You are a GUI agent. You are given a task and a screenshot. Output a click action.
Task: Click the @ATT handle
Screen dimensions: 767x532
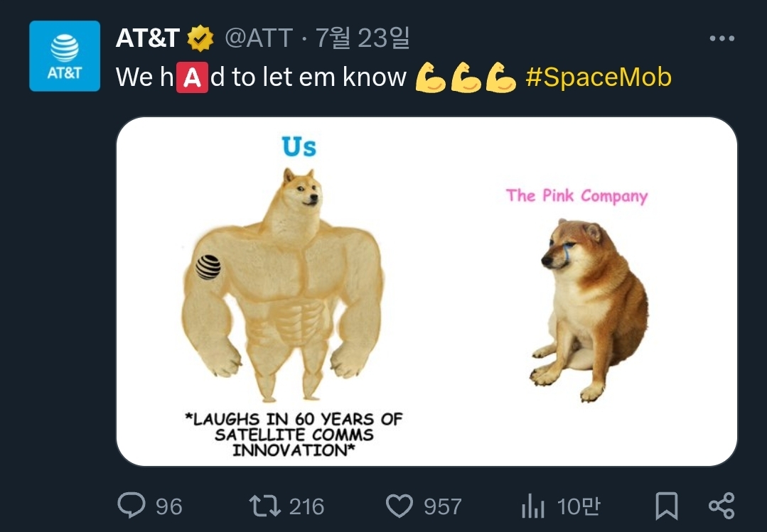259,38
